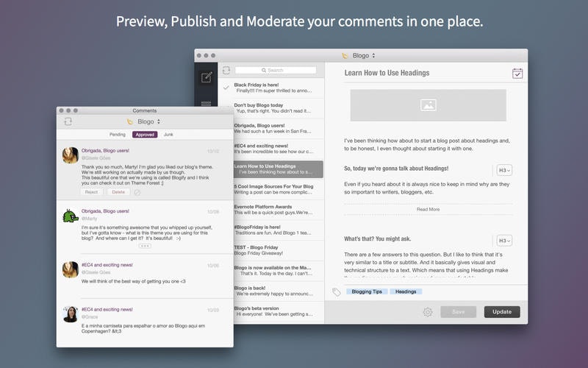Click the Update button
588x368 pixels.
(x=502, y=311)
